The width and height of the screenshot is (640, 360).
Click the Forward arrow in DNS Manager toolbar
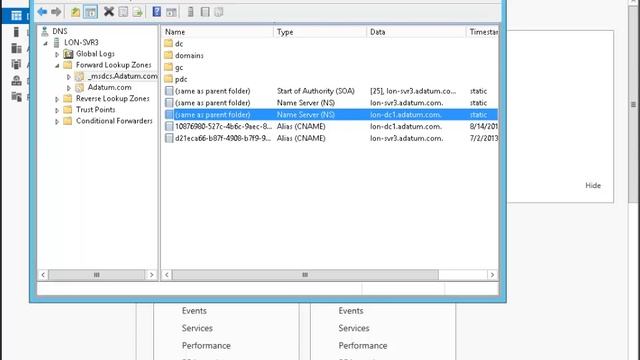(56, 12)
